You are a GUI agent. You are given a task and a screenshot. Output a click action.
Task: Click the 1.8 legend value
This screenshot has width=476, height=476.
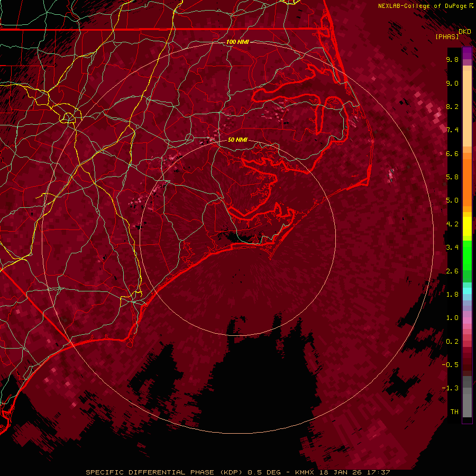tap(452, 295)
